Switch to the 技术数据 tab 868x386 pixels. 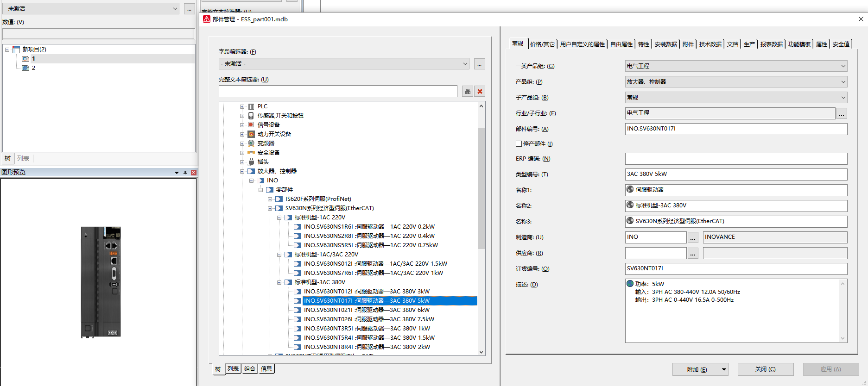coord(710,44)
